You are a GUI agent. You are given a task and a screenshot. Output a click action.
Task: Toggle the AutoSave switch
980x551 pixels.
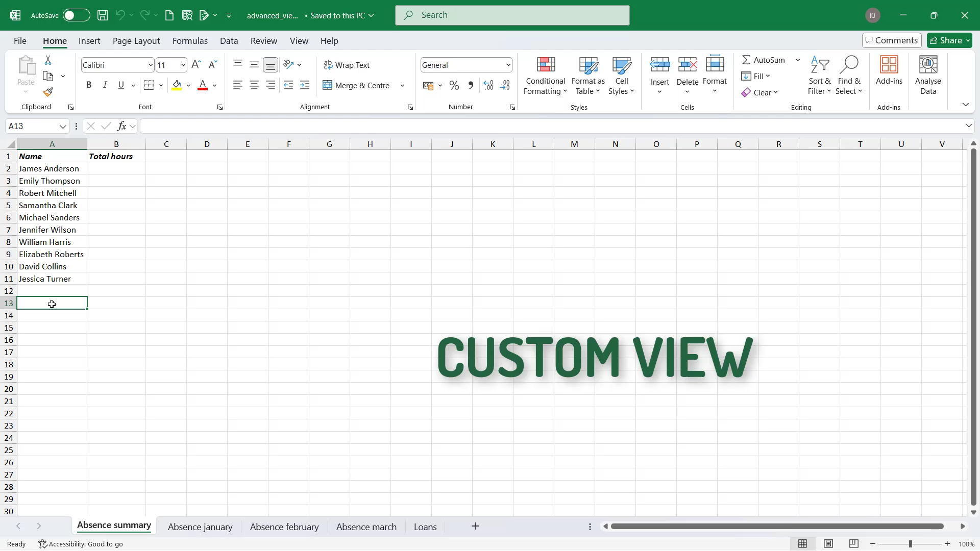76,15
